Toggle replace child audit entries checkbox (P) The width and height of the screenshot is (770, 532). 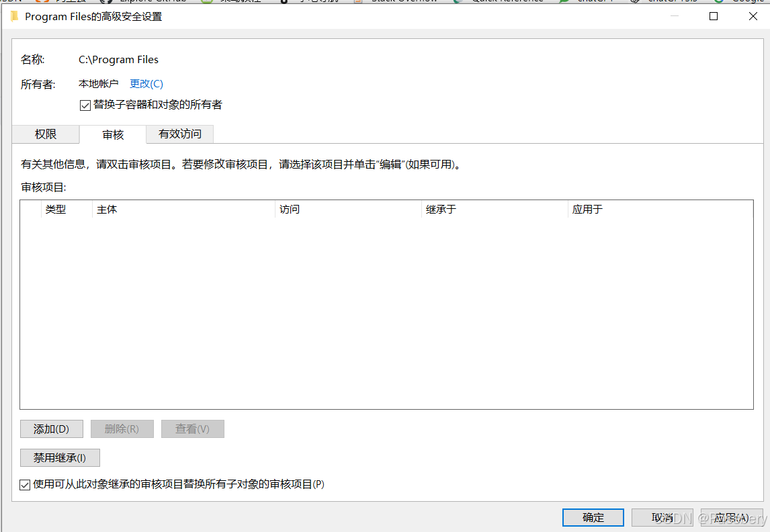25,485
